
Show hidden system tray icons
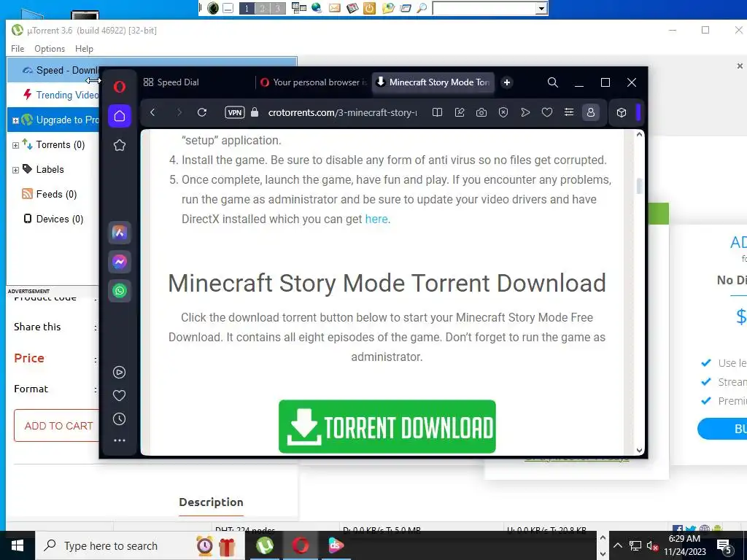(617, 545)
